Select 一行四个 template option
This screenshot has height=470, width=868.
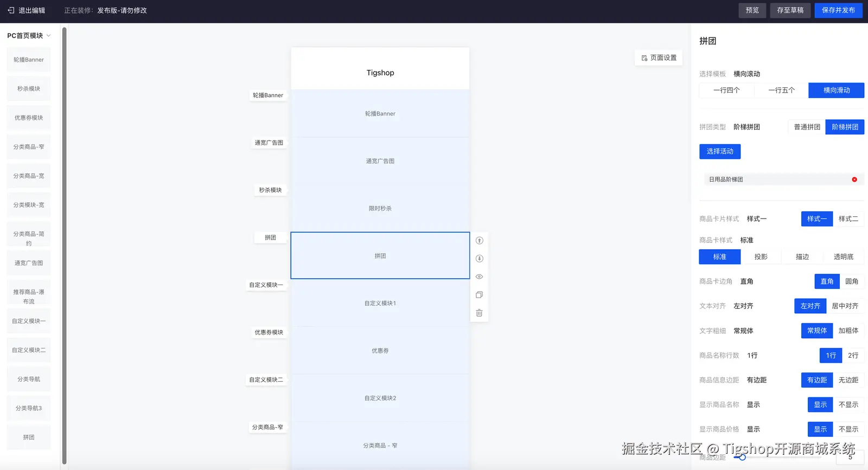click(726, 91)
